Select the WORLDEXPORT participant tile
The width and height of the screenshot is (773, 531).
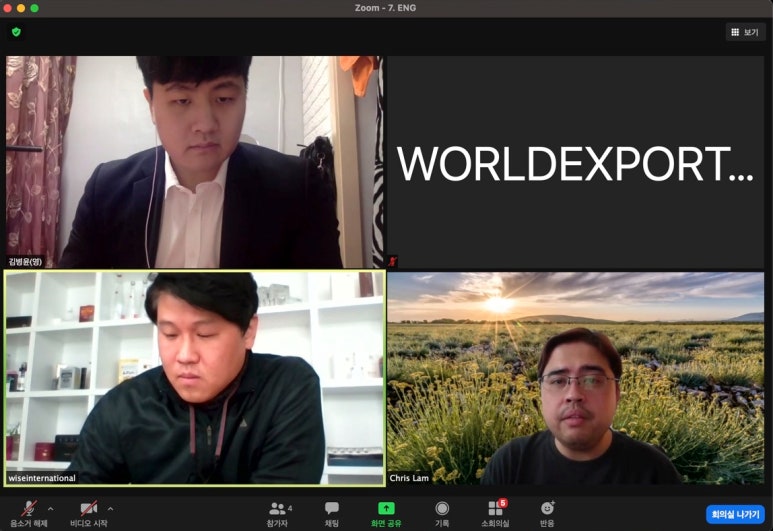tap(576, 162)
